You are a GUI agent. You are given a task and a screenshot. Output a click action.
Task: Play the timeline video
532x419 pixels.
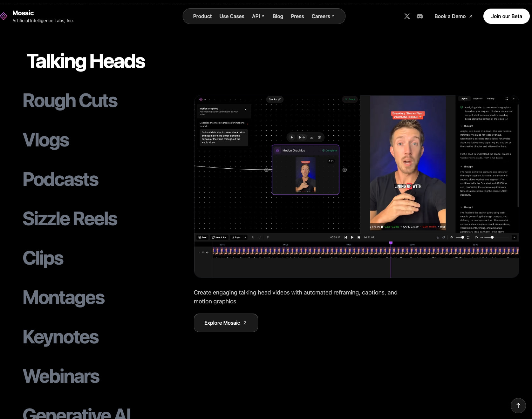[352, 237]
